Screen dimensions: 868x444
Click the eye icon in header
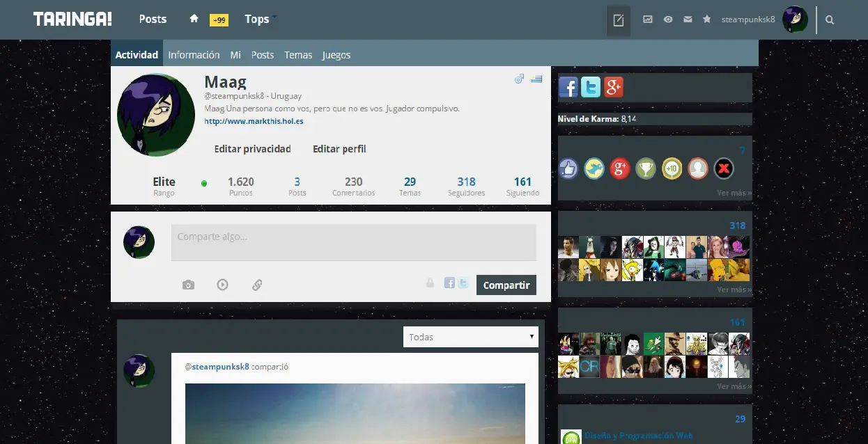coord(668,19)
